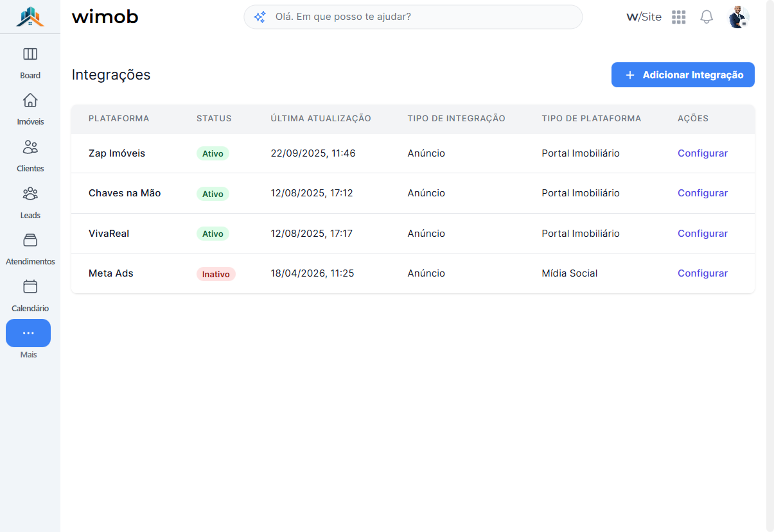Viewport: 774px width, 532px height.
Task: Open the Leads group icon
Action: [30, 193]
